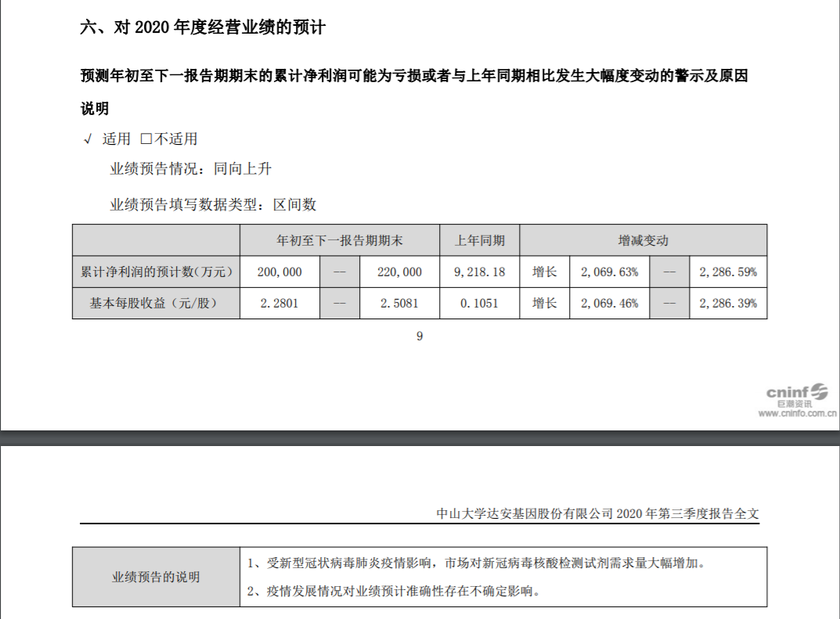Click the 业绩预告填写数据类型:区间数 line
The height and width of the screenshot is (619, 840).
tap(213, 204)
